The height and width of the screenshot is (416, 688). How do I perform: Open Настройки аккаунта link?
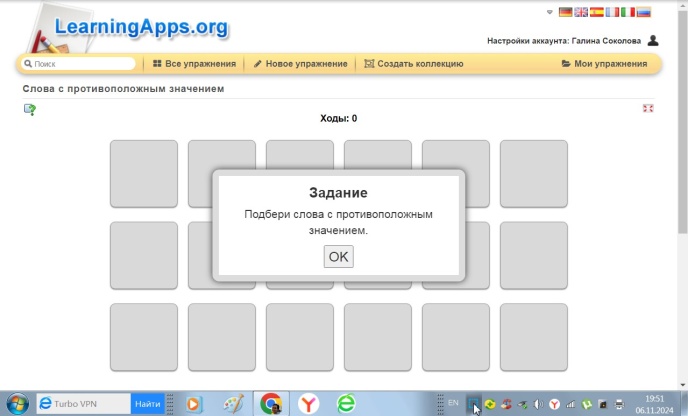point(564,41)
